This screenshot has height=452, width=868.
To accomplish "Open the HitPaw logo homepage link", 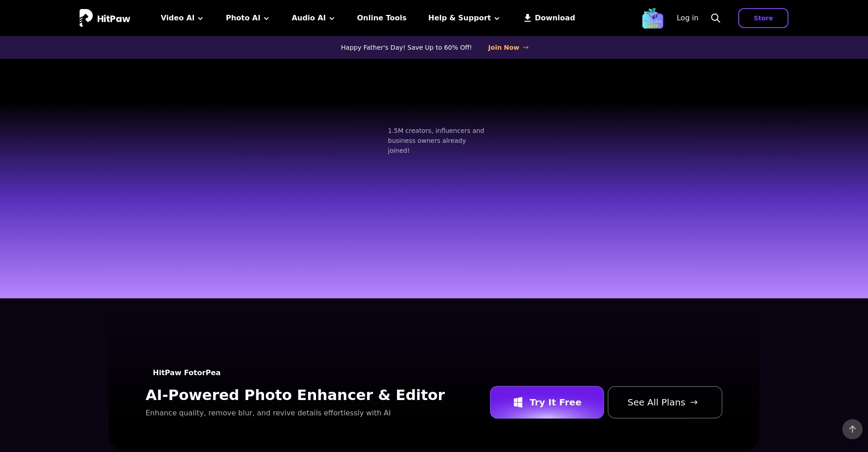I will [105, 18].
